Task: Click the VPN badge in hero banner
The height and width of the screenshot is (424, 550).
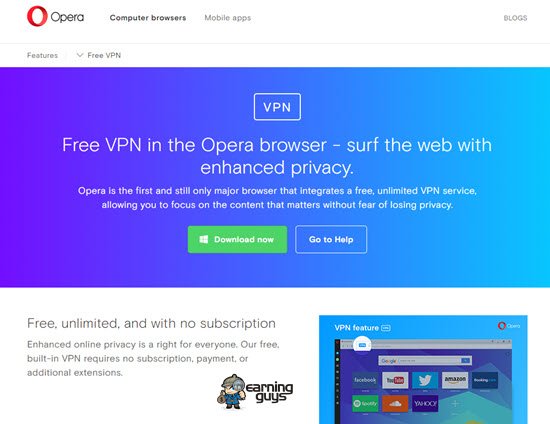Action: point(277,107)
